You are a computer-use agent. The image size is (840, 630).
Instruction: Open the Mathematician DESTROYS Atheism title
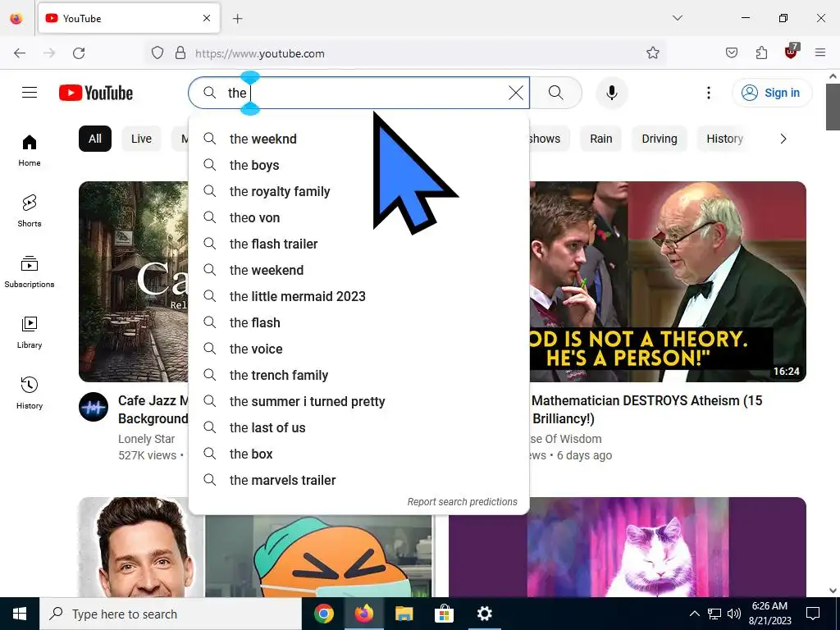646,409
